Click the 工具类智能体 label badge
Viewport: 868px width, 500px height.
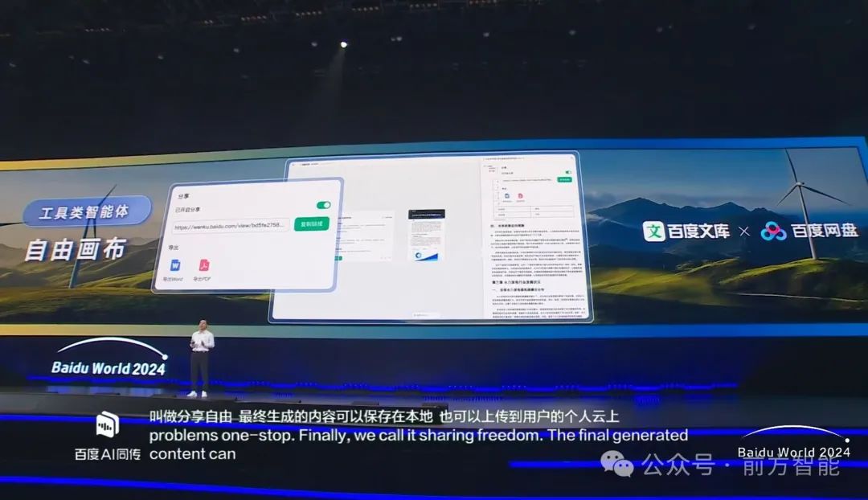coord(86,211)
